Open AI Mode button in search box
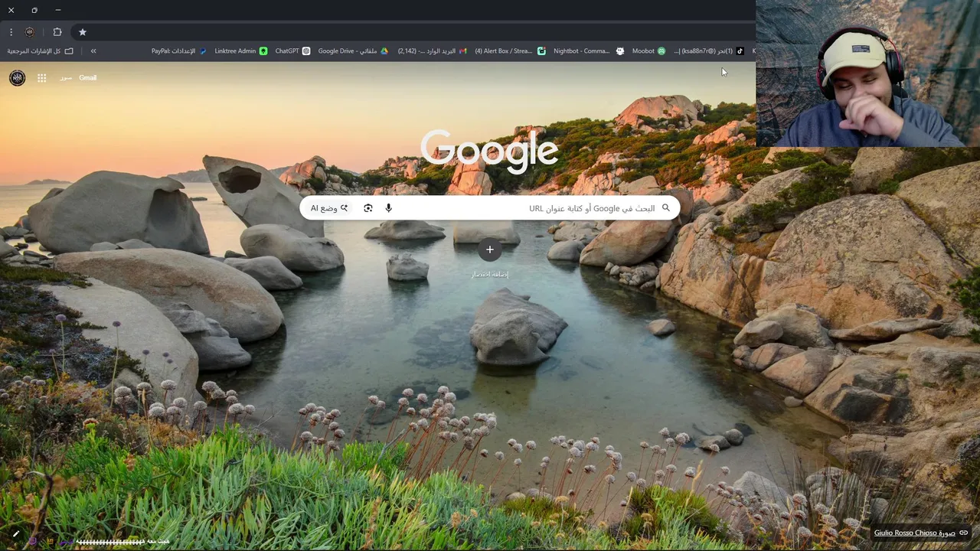Image resolution: width=980 pixels, height=551 pixels. pyautogui.click(x=329, y=208)
